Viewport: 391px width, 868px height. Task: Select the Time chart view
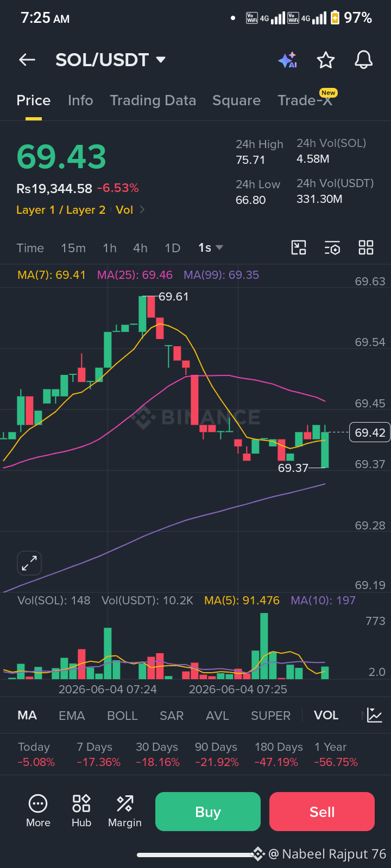(30, 248)
